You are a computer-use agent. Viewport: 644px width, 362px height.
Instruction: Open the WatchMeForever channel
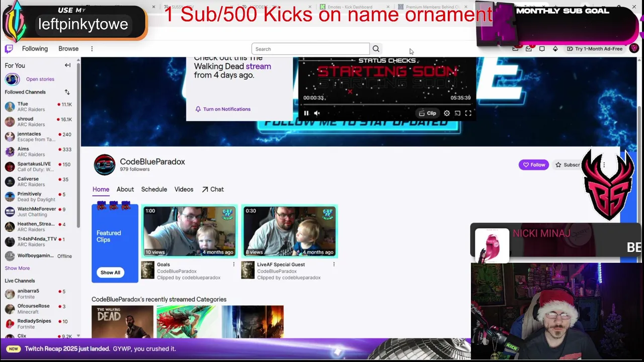[39, 212]
